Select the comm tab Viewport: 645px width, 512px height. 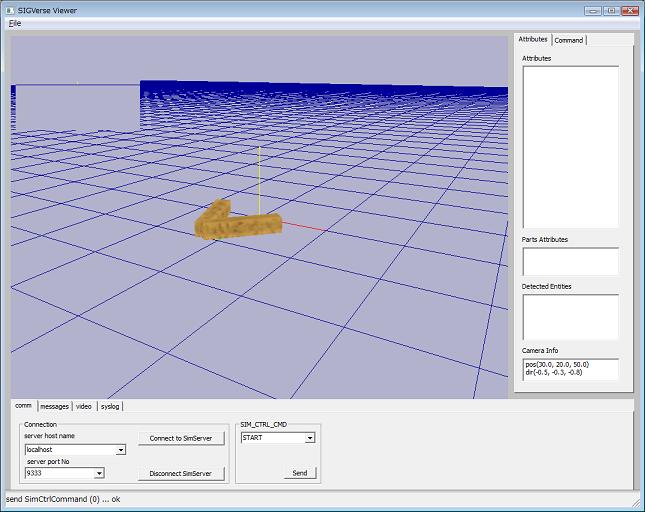coord(23,406)
